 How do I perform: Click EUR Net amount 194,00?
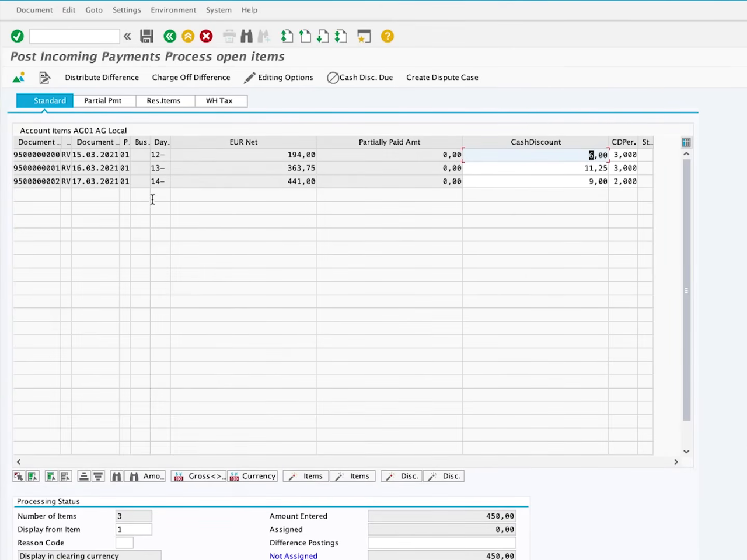(243, 155)
